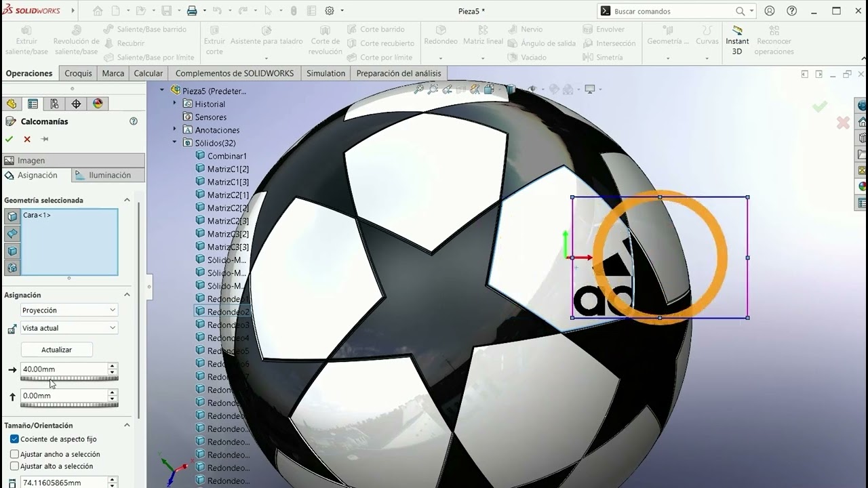868x488 pixels.
Task: Switch to the Iluminación tab
Action: [x=108, y=175]
